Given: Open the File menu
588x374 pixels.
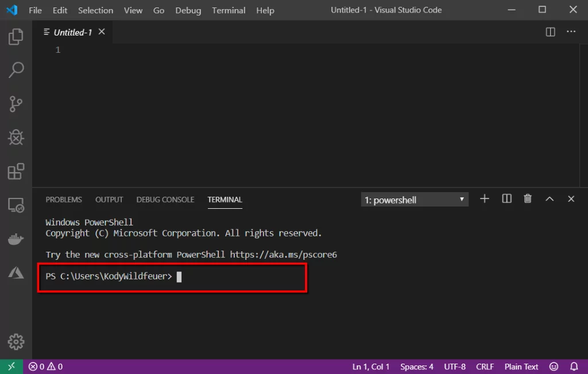Looking at the screenshot, I should coord(35,10).
